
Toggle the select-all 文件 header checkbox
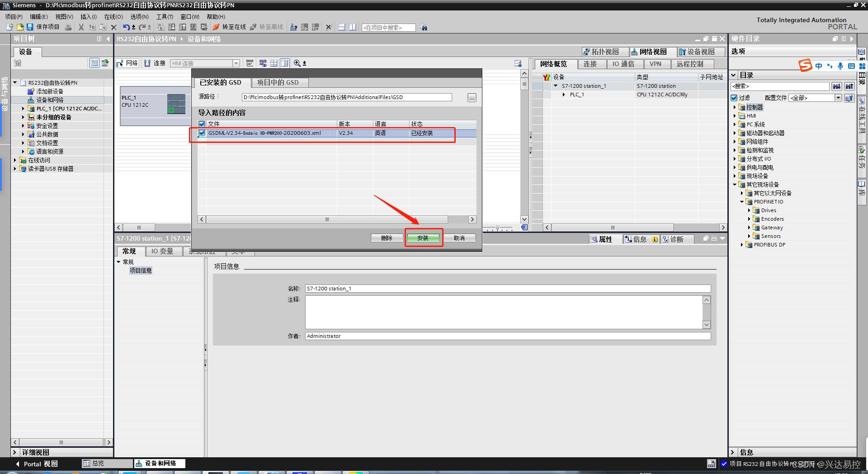pos(202,124)
